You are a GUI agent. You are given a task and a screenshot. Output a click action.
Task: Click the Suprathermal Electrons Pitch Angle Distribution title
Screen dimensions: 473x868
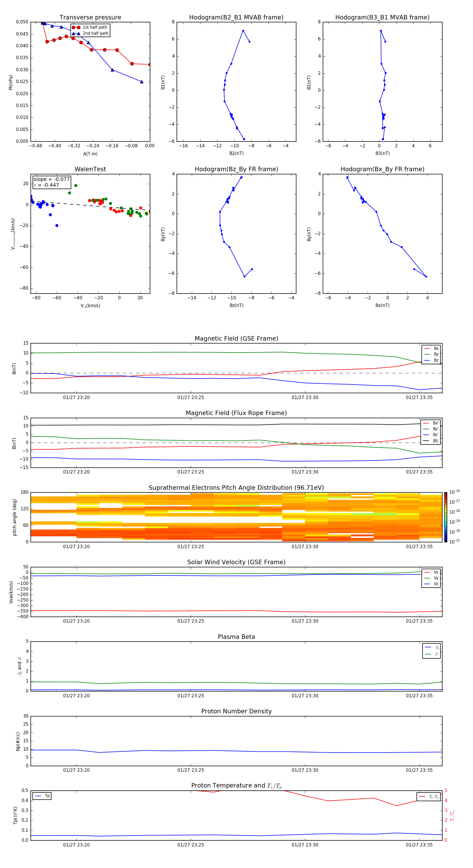tap(236, 488)
